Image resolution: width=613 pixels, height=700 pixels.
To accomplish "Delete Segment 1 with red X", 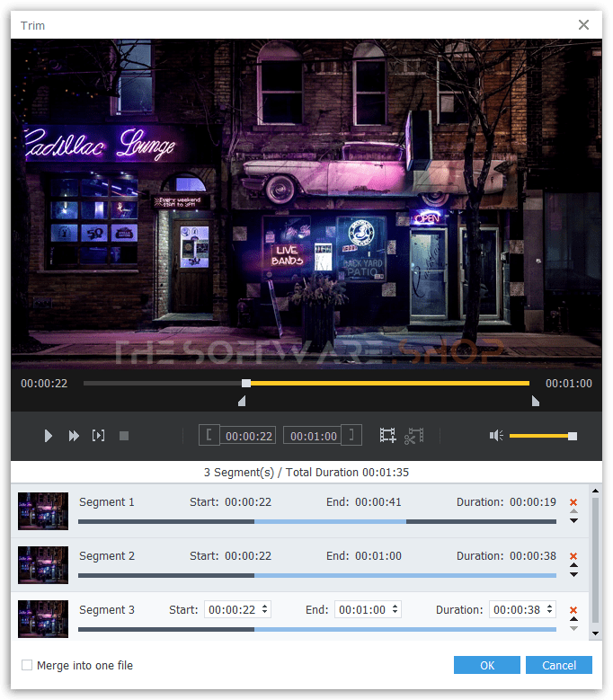I will [x=573, y=502].
